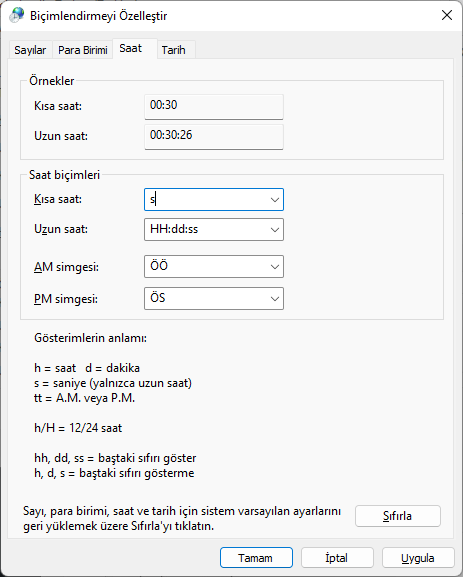Click the 'h/H = 12/24 saat' line

[78, 428]
